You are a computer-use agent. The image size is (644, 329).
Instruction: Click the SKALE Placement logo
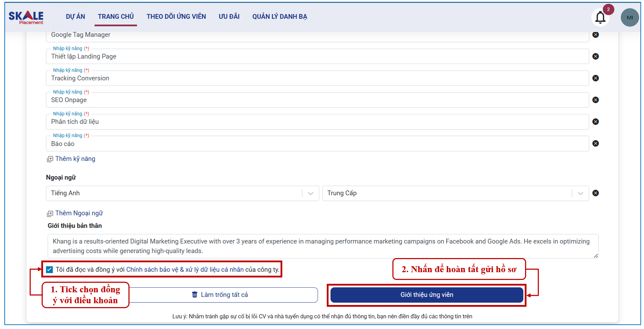(26, 17)
